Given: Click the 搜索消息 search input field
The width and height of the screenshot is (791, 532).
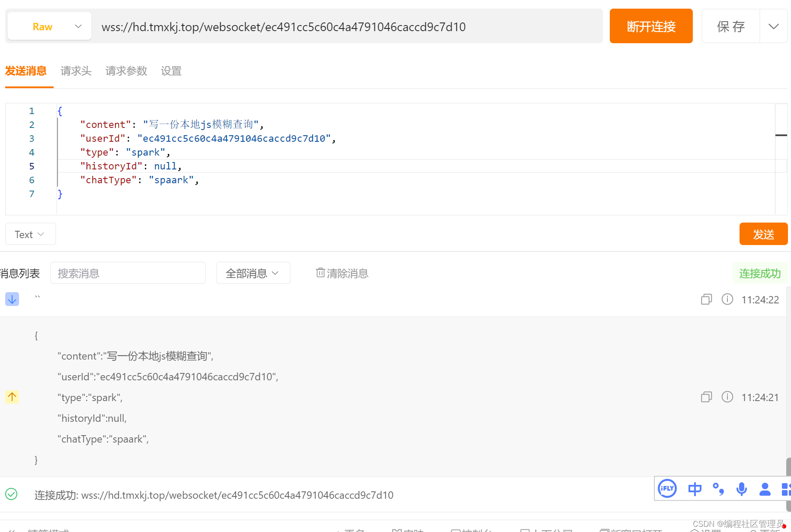Looking at the screenshot, I should 128,273.
